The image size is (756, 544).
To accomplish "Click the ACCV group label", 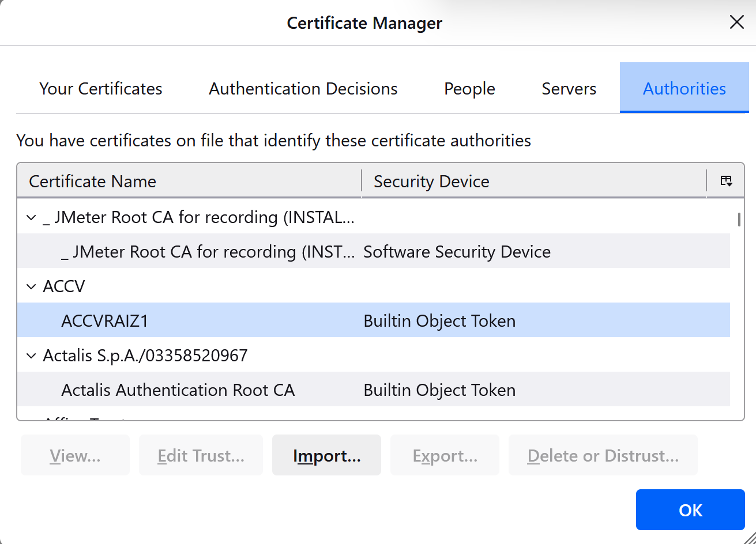I will [x=64, y=286].
